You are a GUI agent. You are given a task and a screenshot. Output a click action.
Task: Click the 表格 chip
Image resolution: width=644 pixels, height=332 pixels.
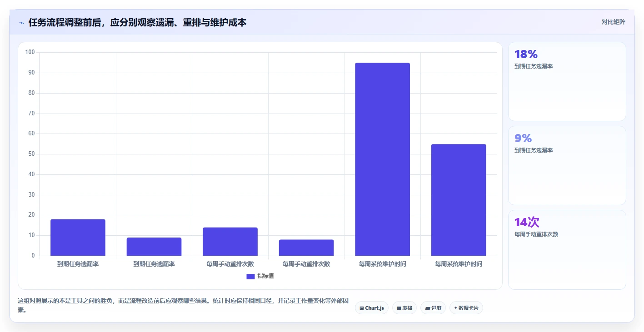tap(404, 308)
